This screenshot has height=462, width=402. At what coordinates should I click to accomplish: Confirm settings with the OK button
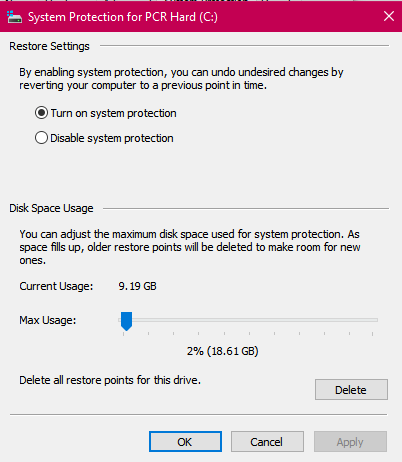click(x=185, y=442)
